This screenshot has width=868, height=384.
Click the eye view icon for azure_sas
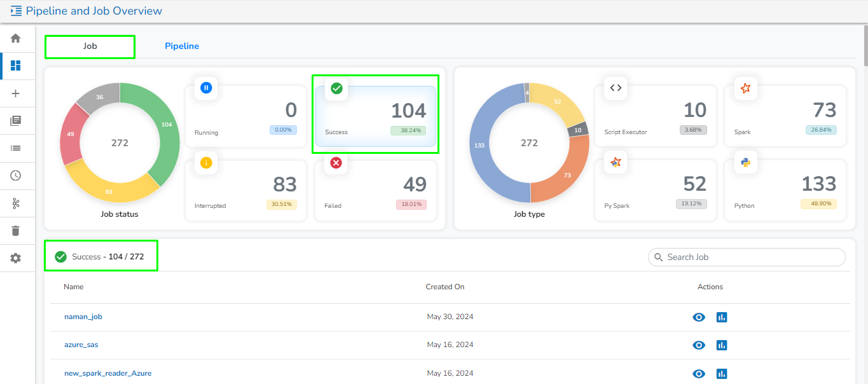[x=699, y=345]
